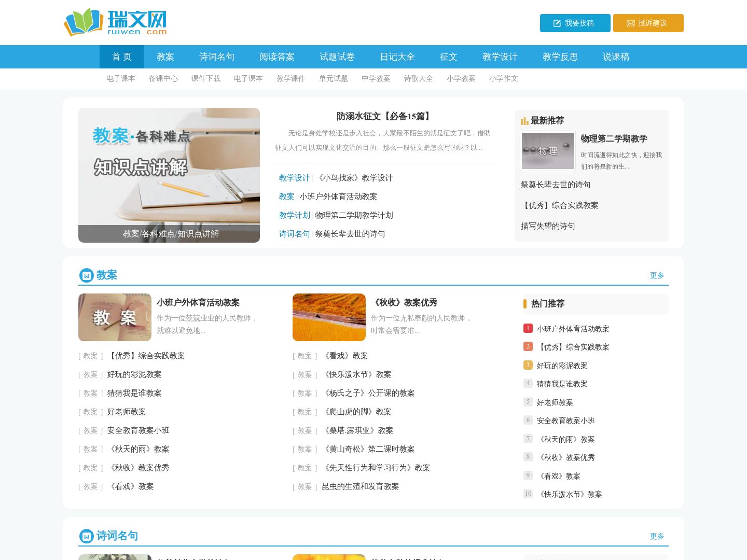The height and width of the screenshot is (560, 747).
Task: Click the 秋收 field thumbnail image
Action: tap(329, 317)
